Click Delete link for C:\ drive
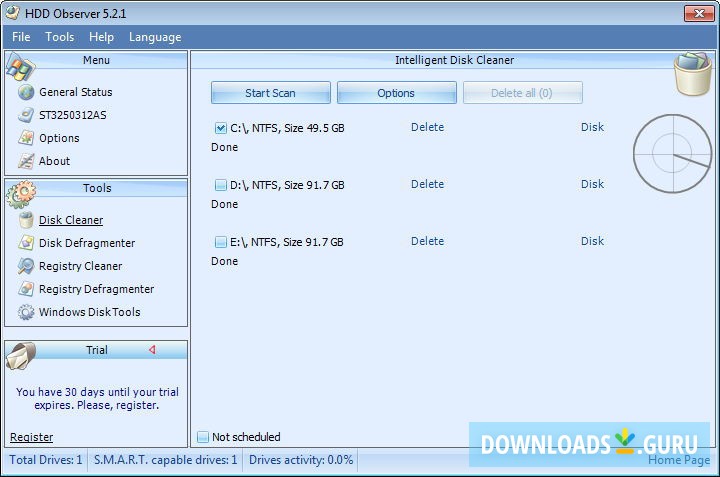 click(x=428, y=127)
